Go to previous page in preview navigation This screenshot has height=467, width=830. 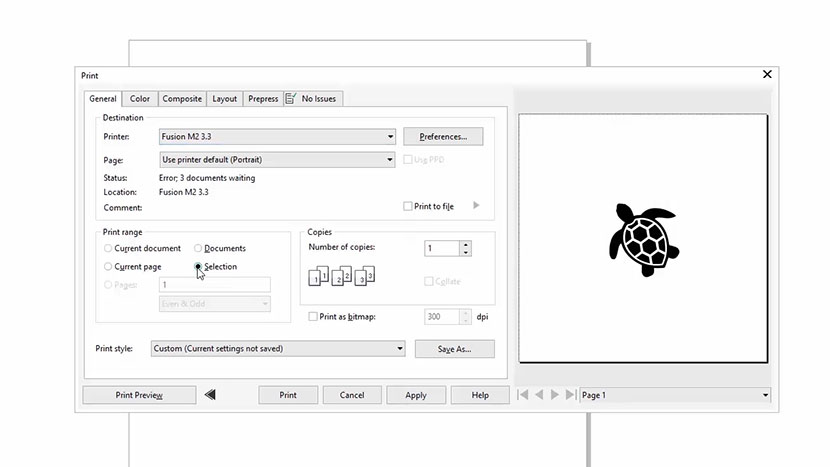pyautogui.click(x=539, y=395)
